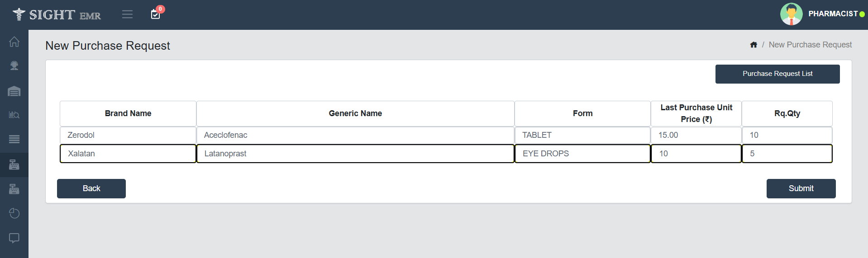Open the pie chart reports sidebar icon
This screenshot has height=258, width=868.
[x=14, y=213]
